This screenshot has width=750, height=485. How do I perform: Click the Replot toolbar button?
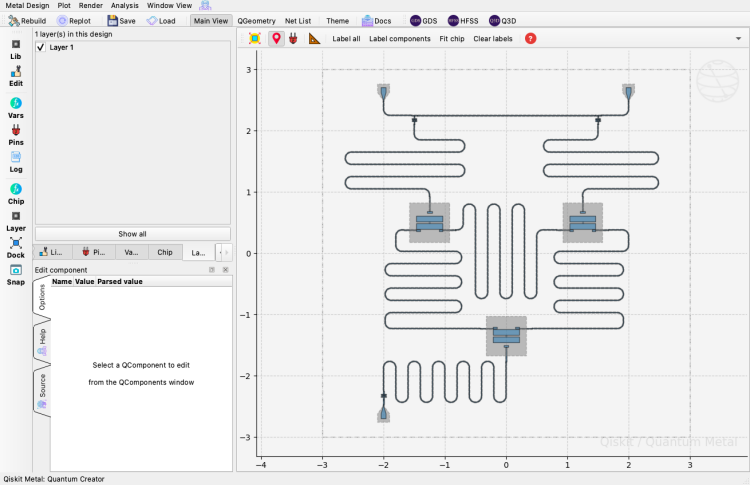[74, 21]
